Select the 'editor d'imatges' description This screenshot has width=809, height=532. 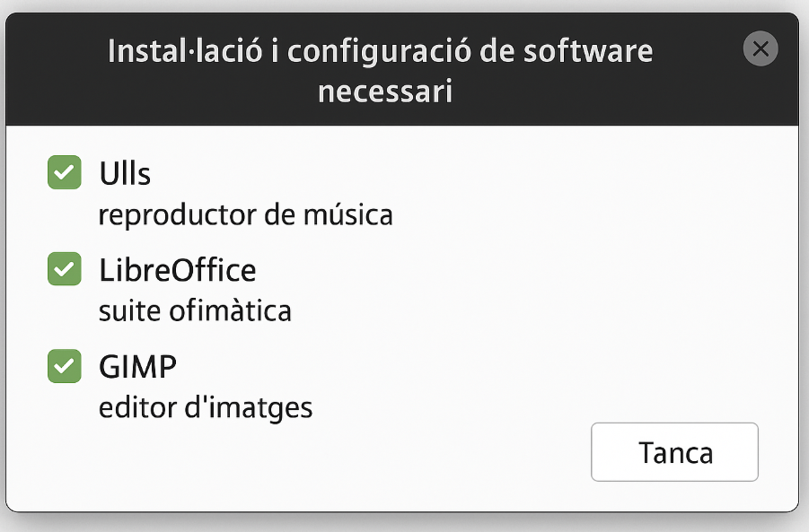point(206,408)
